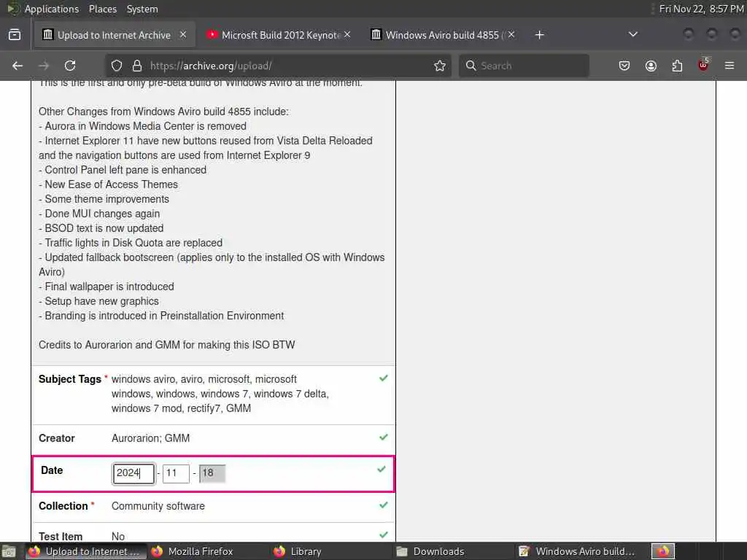Click the 'Final wallpaper is introduced' line

click(x=107, y=287)
